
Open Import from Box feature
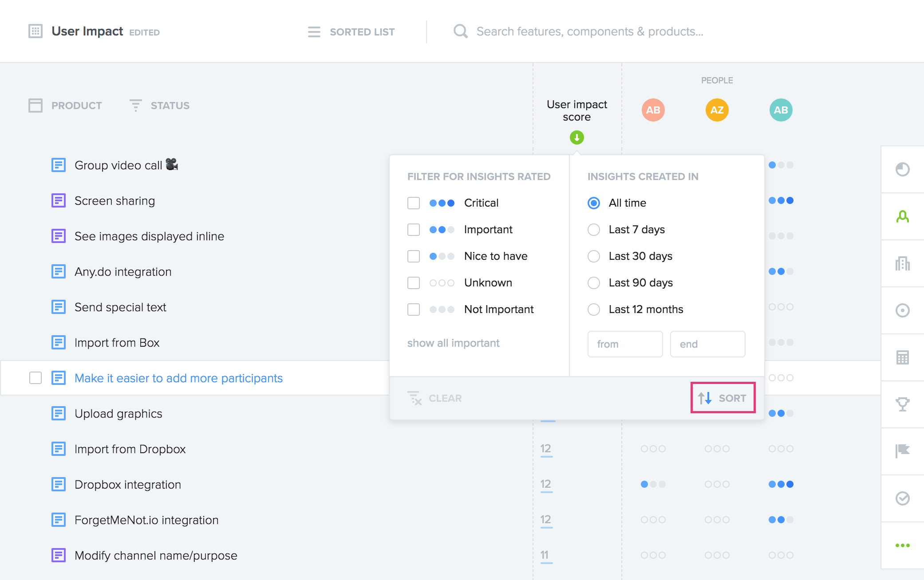pos(117,343)
